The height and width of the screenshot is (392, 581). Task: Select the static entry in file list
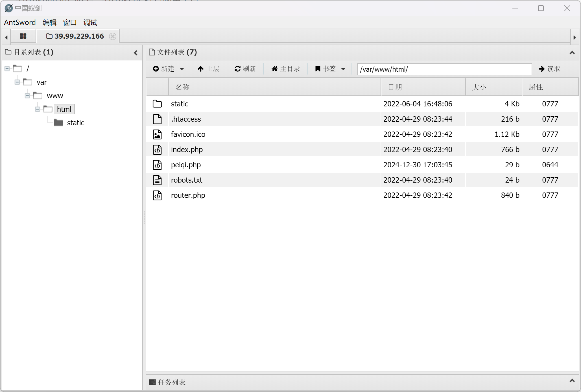pyautogui.click(x=180, y=104)
